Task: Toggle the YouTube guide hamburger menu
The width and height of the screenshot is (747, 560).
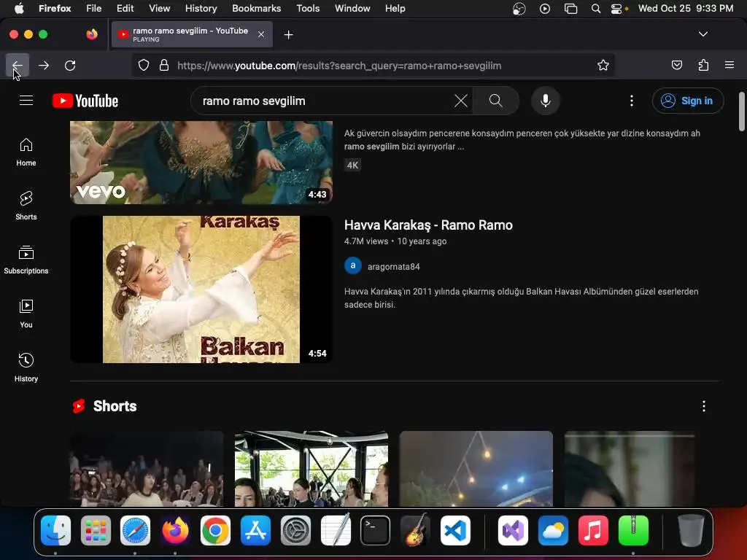Action: (x=26, y=101)
